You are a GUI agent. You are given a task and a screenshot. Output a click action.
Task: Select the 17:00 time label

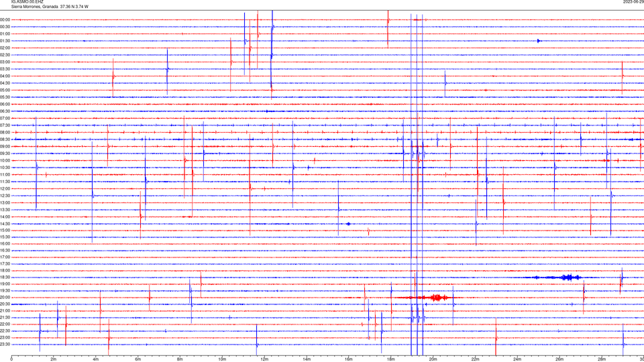(x=5, y=257)
